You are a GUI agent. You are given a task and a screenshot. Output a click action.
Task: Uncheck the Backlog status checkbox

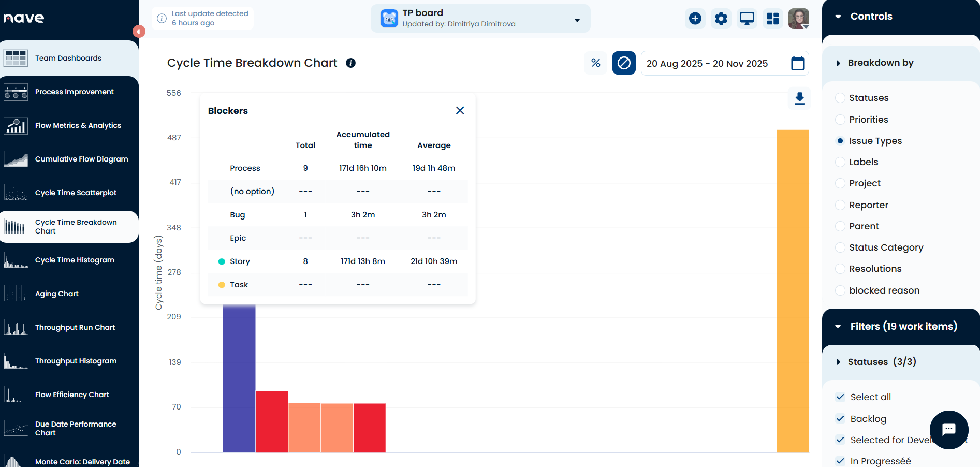[x=840, y=418]
